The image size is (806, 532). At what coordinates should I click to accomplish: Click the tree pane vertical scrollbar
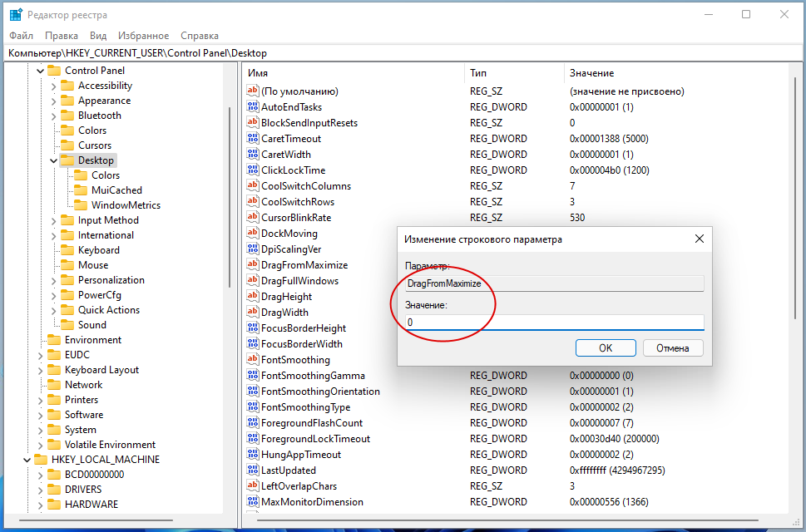click(230, 198)
